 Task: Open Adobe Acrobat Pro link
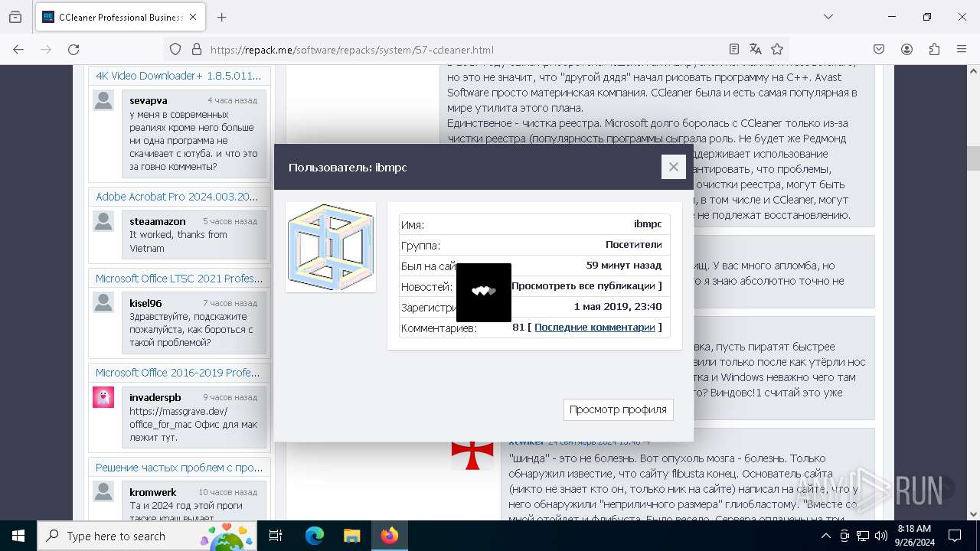click(177, 197)
